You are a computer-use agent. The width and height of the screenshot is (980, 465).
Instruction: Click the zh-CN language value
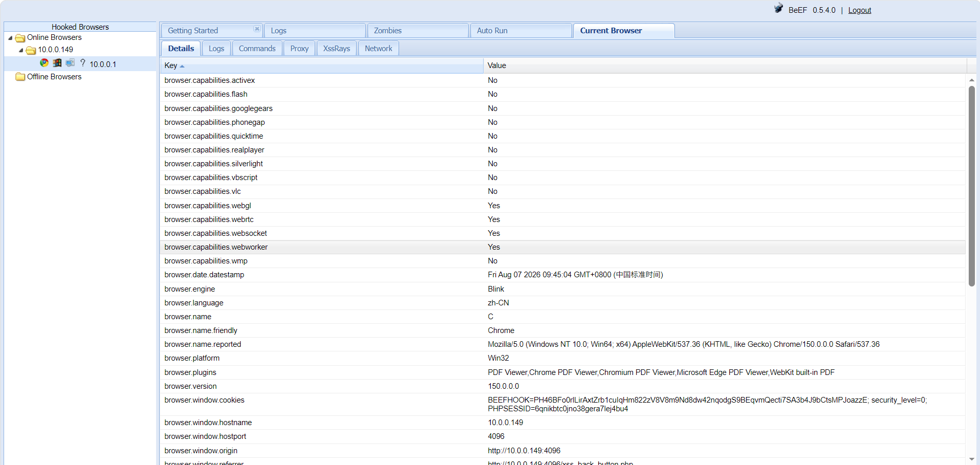498,303
